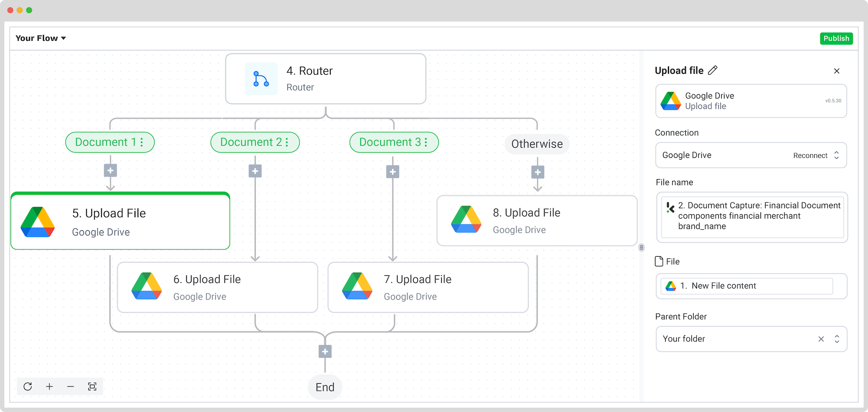
Task: Open the 6. Upload File step
Action: [x=217, y=287]
